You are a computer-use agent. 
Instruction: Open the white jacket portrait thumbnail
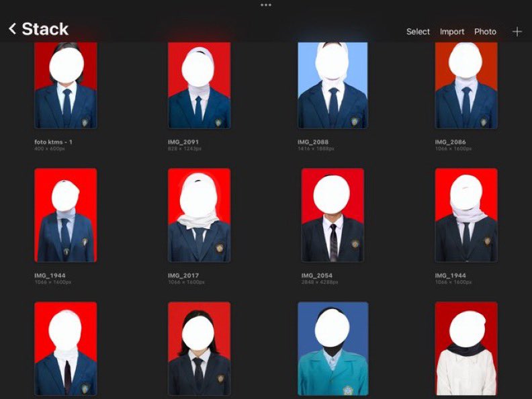pos(466,349)
